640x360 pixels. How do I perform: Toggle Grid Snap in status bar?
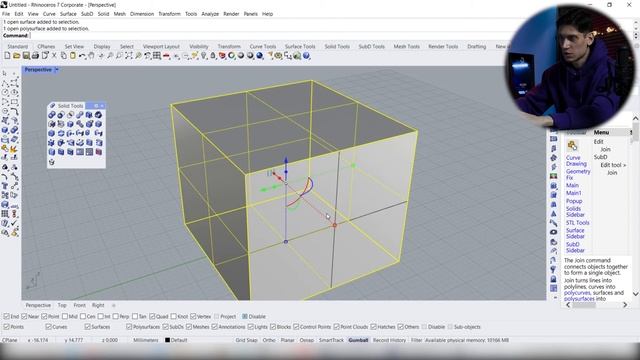click(246, 340)
